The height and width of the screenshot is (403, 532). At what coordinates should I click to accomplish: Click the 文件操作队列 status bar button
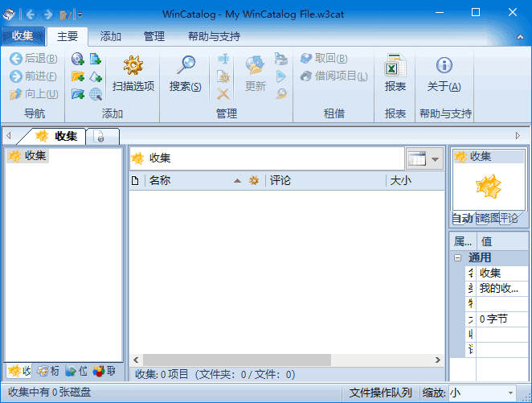click(x=381, y=393)
